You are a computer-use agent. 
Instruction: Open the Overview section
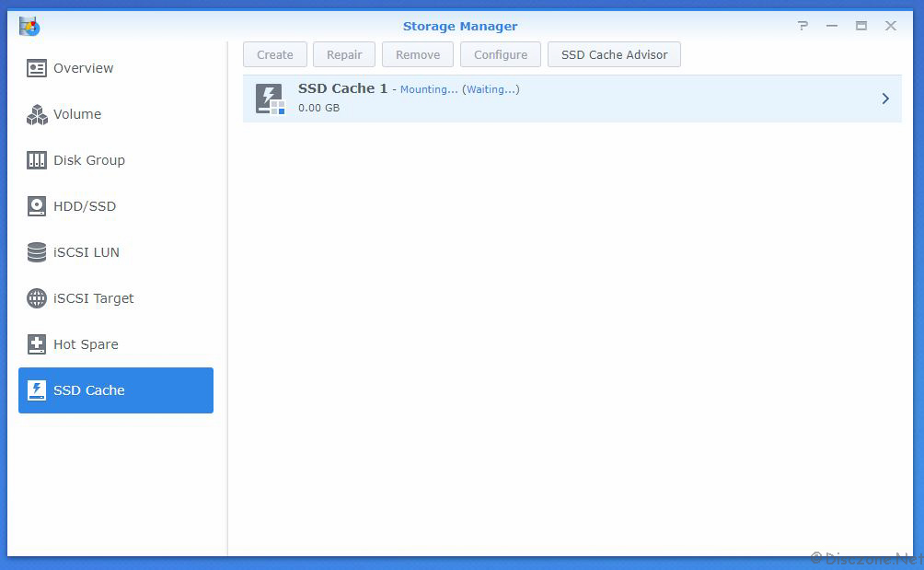[116, 68]
